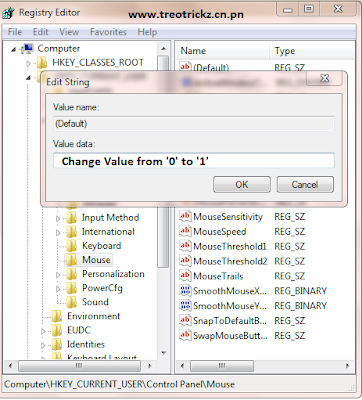The image size is (362, 400).
Task: Click values pane horizontal scroll right arrow
Action: [x=347, y=366]
